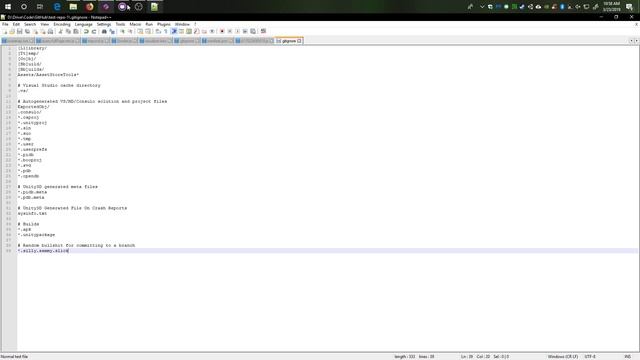This screenshot has width=640, height=360.
Task: Click the macro Playback icon
Action: coord(237,31)
